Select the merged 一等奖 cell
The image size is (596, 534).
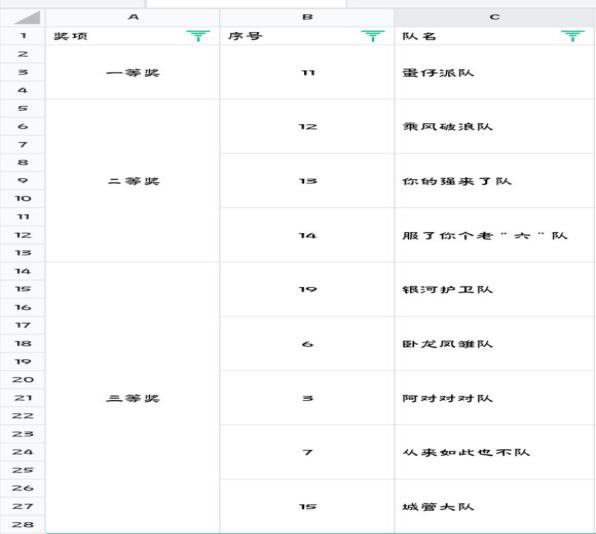point(133,72)
